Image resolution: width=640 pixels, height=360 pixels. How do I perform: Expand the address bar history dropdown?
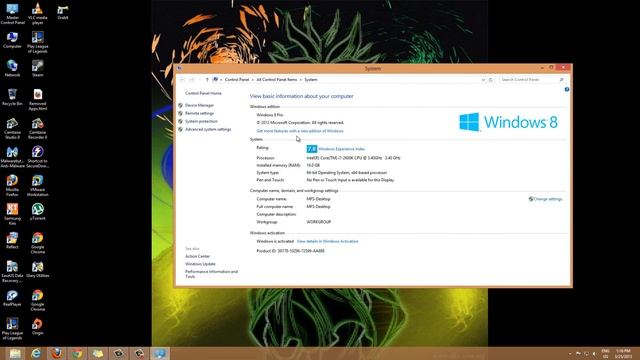(483, 80)
